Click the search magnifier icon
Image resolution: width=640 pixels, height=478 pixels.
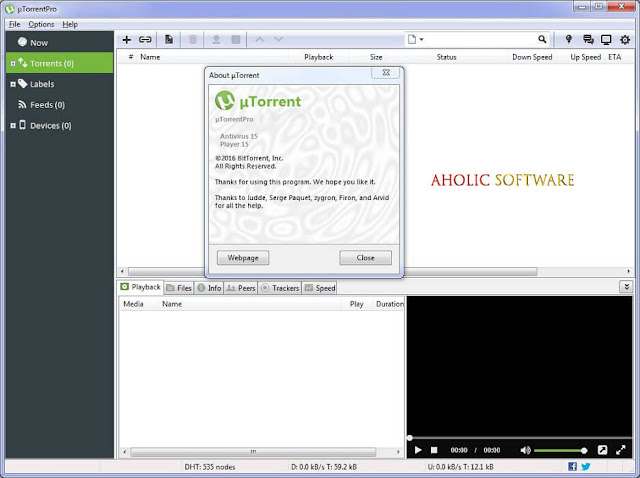(x=542, y=39)
